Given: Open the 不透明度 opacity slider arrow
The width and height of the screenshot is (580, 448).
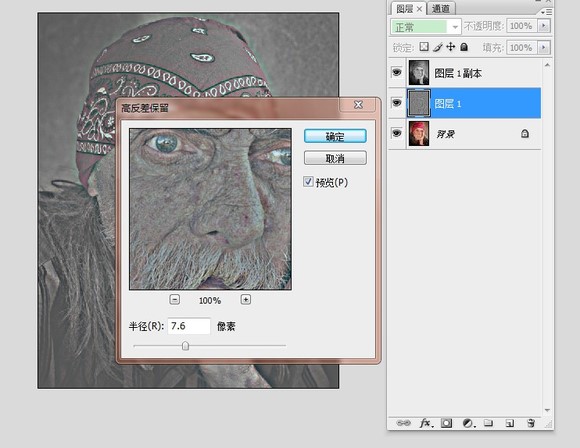Looking at the screenshot, I should click(544, 26).
